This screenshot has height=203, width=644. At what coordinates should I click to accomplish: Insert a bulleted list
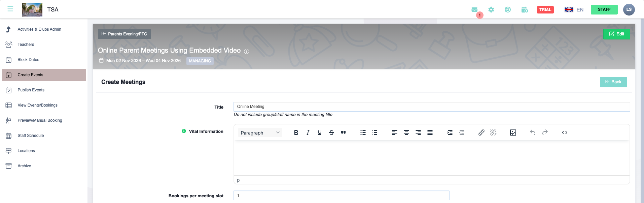pos(363,133)
